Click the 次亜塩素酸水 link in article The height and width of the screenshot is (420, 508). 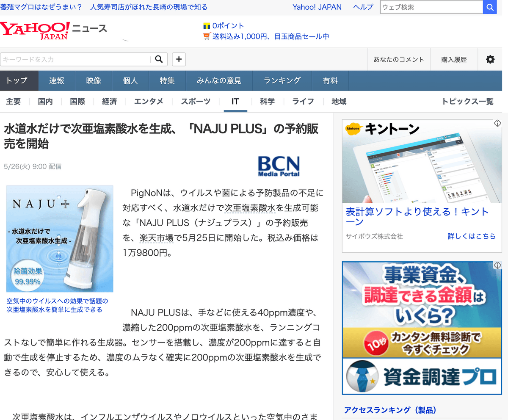click(x=250, y=208)
